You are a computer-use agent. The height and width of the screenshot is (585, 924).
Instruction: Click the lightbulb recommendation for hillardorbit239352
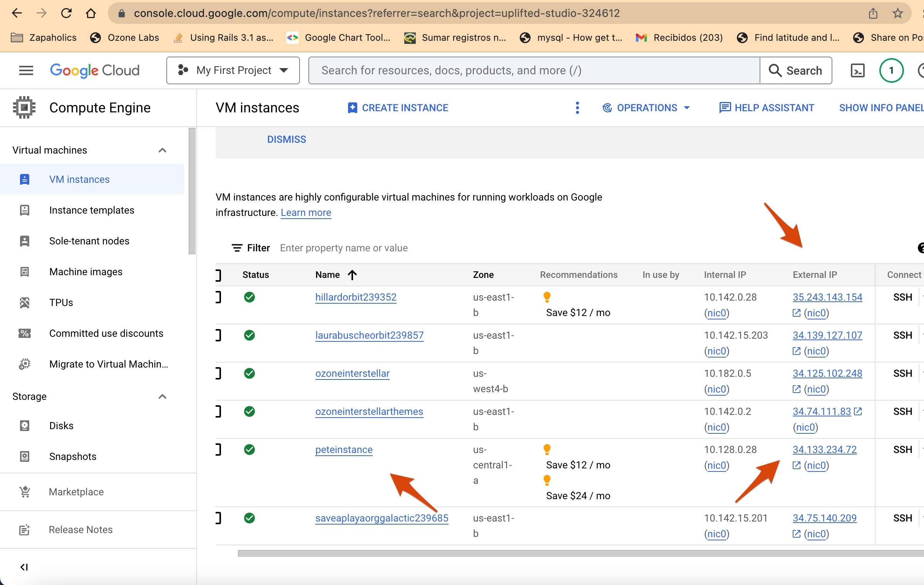[x=547, y=297]
